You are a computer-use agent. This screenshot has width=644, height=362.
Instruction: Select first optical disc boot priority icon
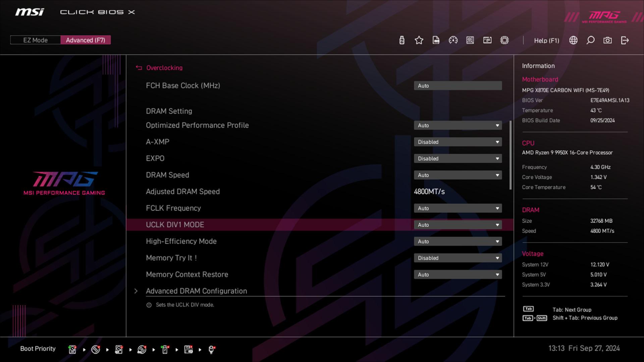point(96,350)
